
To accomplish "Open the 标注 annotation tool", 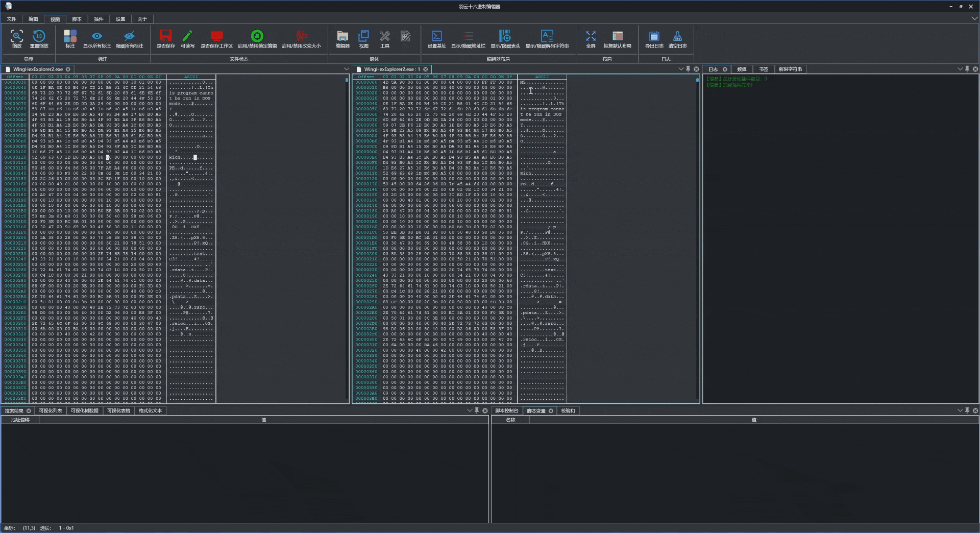I will coord(70,36).
